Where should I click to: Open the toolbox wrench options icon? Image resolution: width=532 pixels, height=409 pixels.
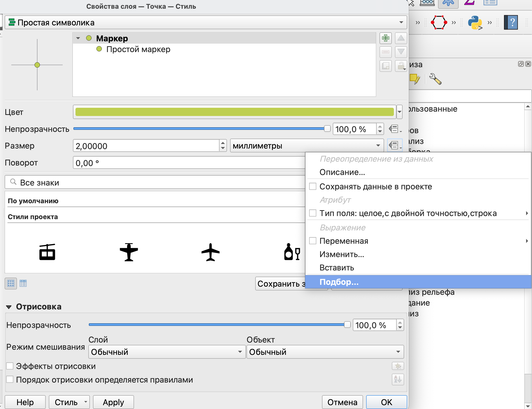pyautogui.click(x=435, y=79)
